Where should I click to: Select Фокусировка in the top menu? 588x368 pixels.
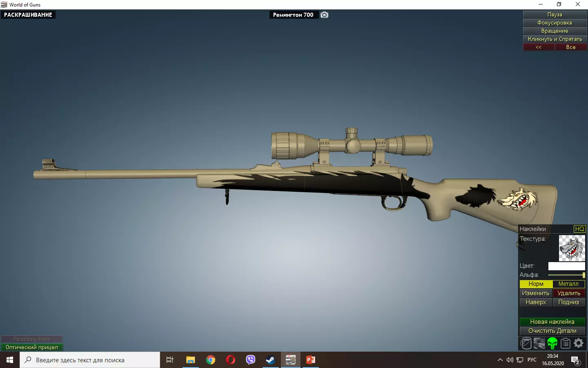[555, 22]
